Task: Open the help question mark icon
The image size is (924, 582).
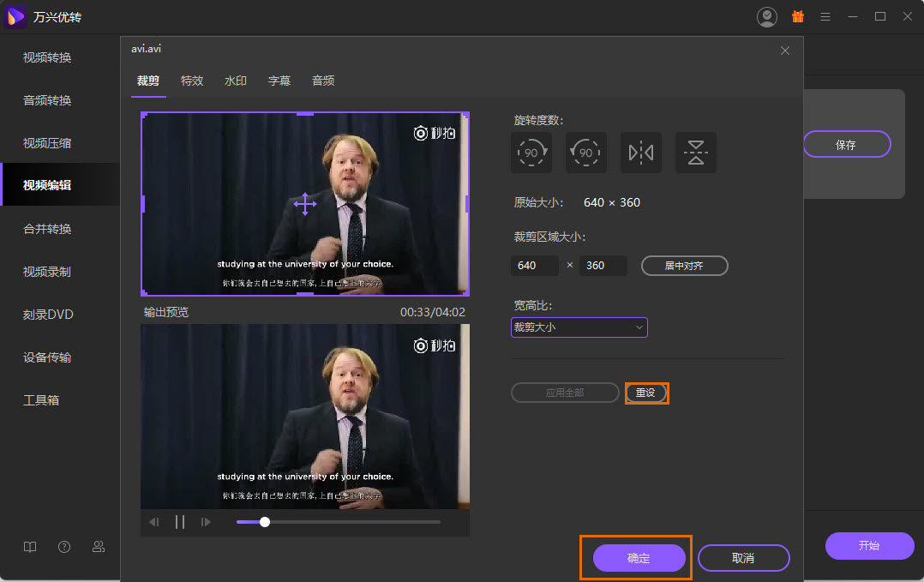Action: tap(64, 546)
